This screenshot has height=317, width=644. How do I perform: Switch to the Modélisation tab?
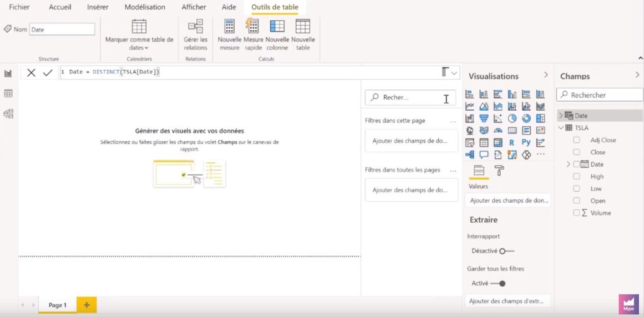[145, 7]
